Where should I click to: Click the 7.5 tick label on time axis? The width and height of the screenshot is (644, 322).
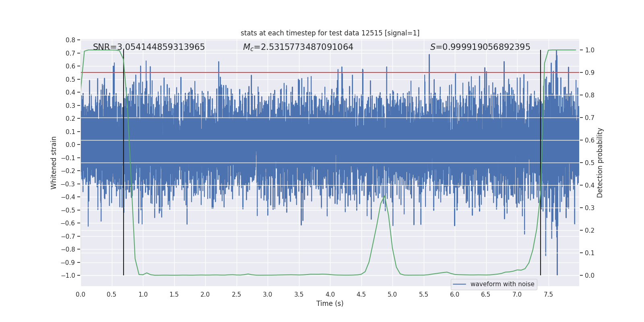[x=548, y=294]
